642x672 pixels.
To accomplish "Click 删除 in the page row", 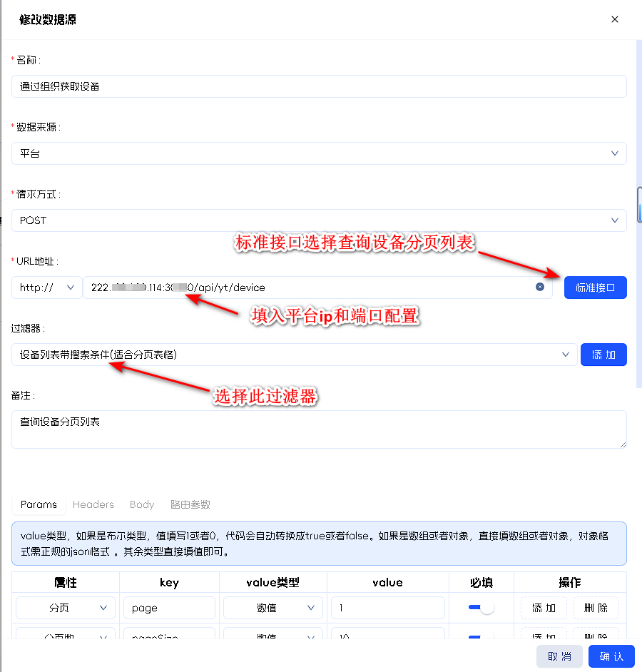I will coord(596,608).
